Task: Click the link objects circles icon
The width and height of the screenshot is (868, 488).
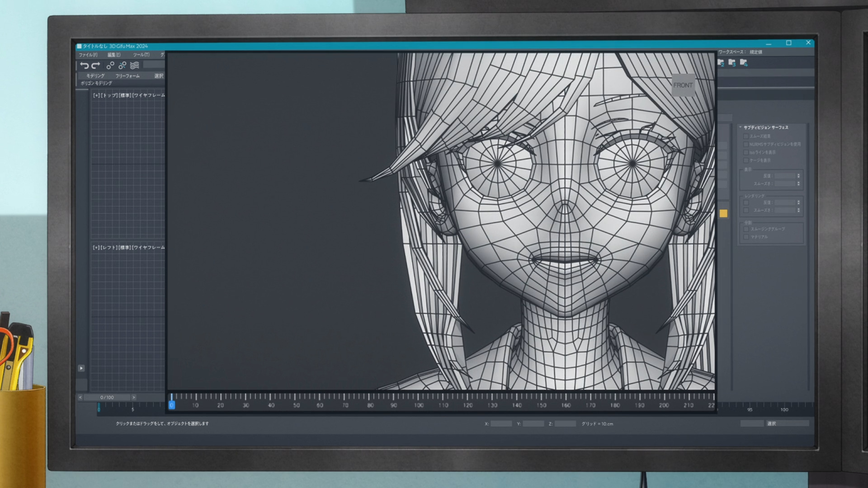Action: 110,66
